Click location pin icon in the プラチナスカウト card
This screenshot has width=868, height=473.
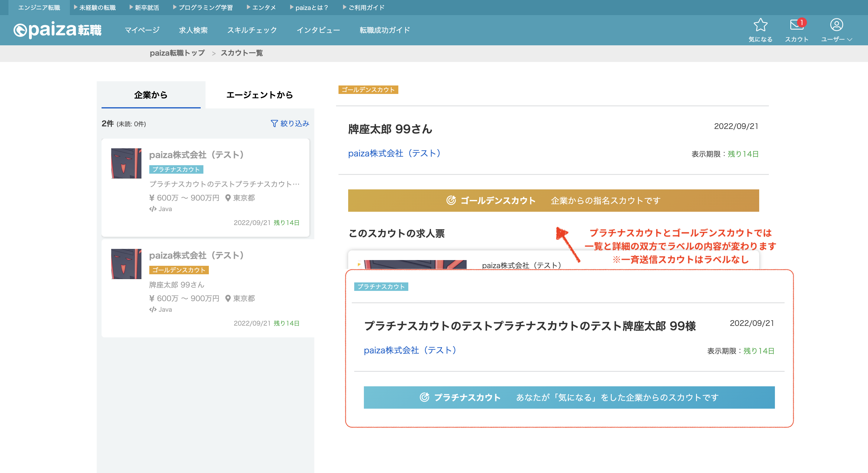pos(228,198)
